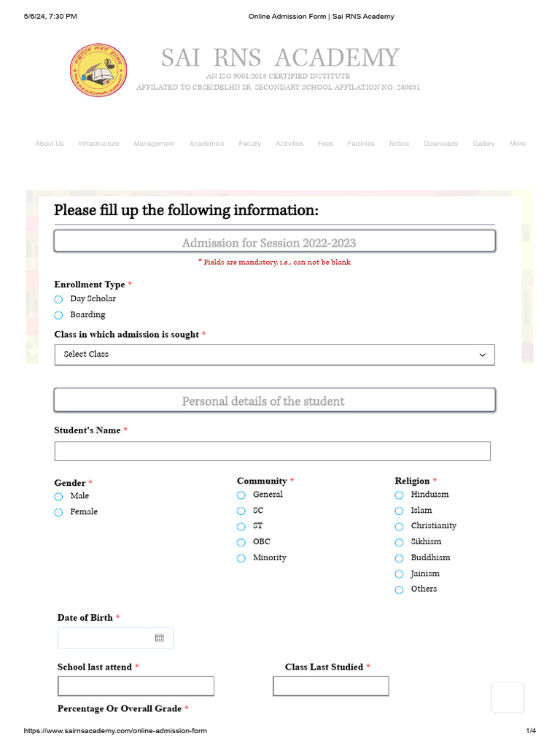The image size is (560, 747).
Task: Expand the Select Class dropdown
Action: pyautogui.click(x=274, y=355)
